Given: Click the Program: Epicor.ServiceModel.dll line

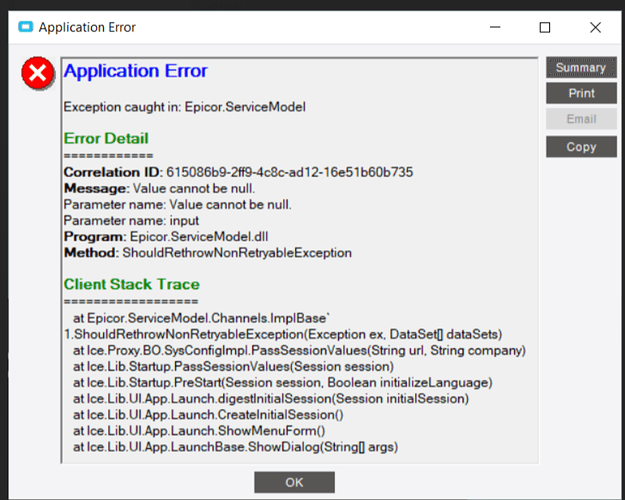Looking at the screenshot, I should [166, 236].
